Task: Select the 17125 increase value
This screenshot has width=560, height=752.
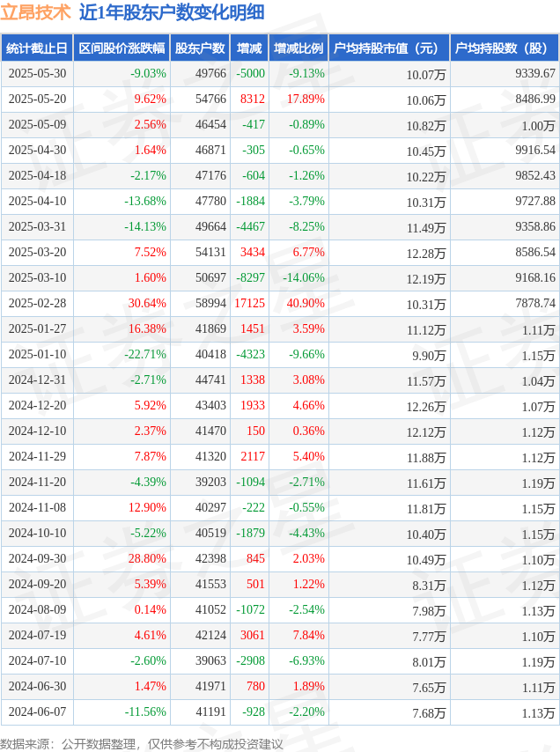Action: pyautogui.click(x=249, y=304)
